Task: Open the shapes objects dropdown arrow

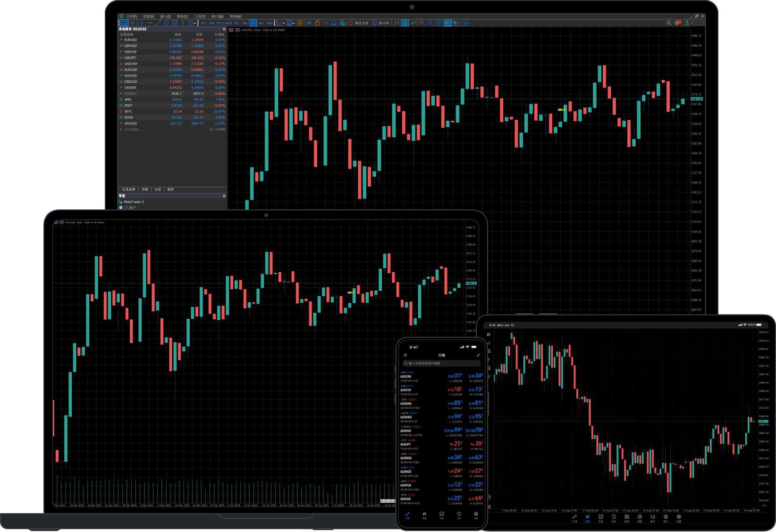Action: [x=195, y=23]
